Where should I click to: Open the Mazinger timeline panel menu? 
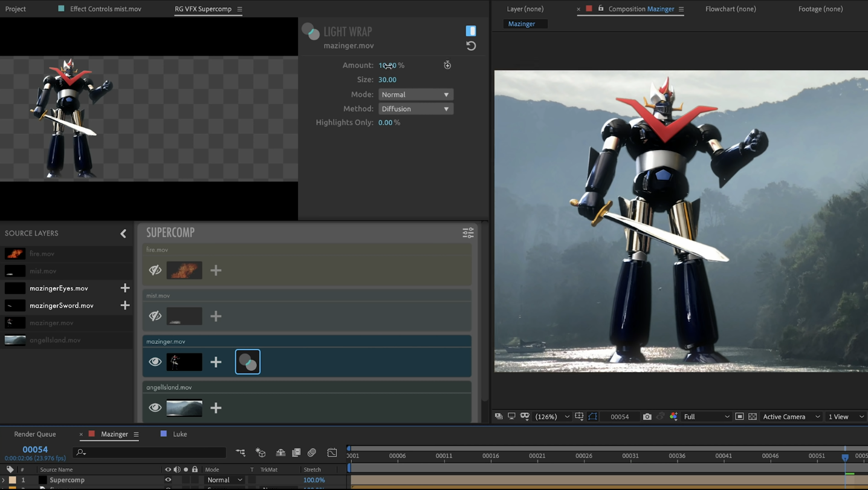[x=136, y=434]
